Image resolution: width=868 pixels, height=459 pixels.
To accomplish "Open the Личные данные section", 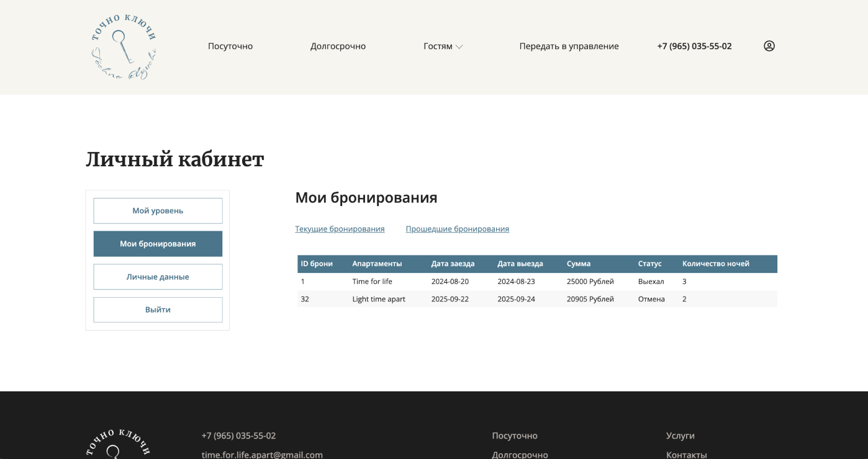I will pos(158,277).
